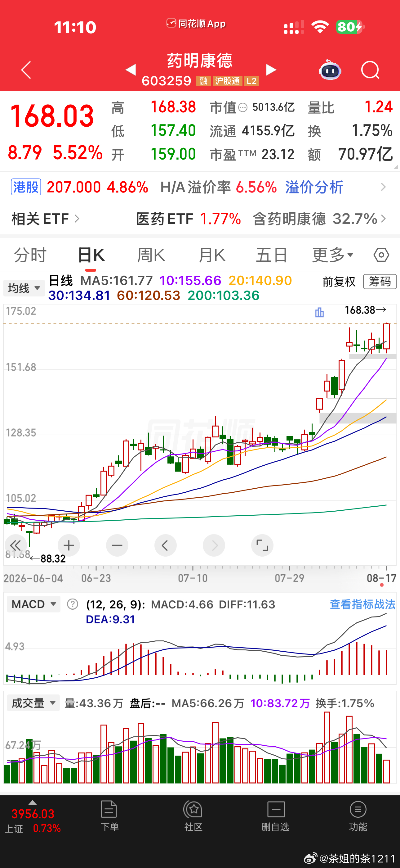Open 查看指标战法 link
Image resolution: width=400 pixels, height=868 pixels.
coord(362,604)
